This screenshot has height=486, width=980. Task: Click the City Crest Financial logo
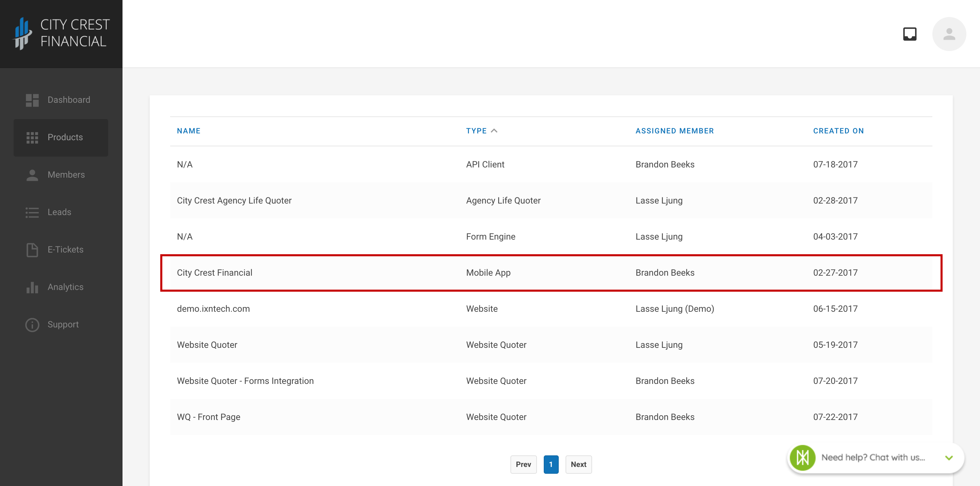pos(61,33)
